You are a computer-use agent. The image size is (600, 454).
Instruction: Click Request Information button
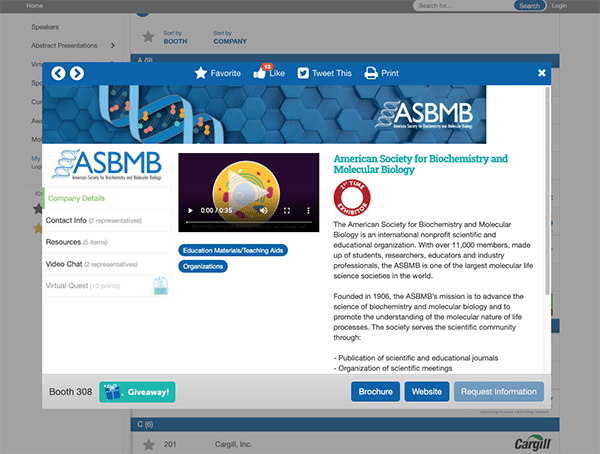point(499,392)
